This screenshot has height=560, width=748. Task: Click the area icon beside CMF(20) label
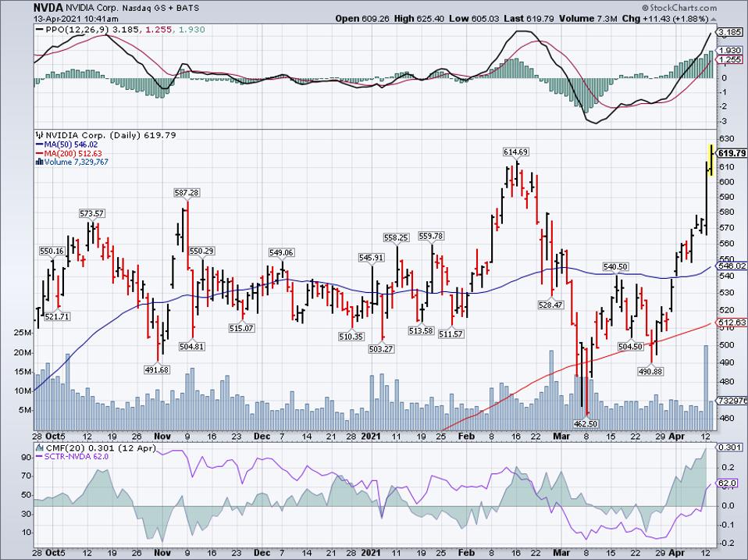click(40, 448)
